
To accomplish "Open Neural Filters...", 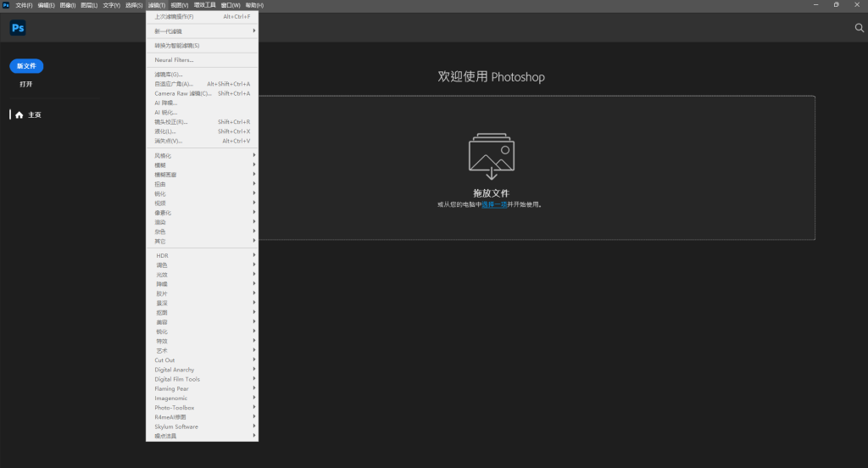I will 202,60.
